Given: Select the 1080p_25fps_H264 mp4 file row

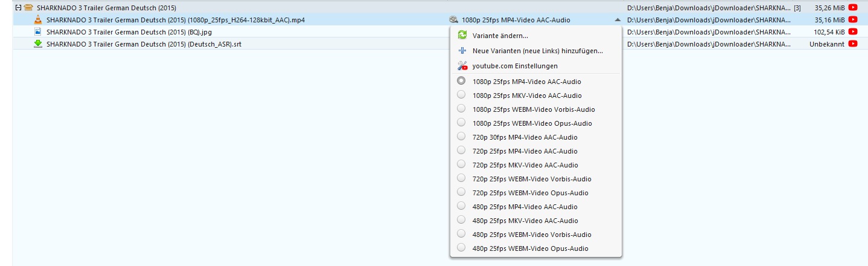Looking at the screenshot, I should (x=440, y=20).
